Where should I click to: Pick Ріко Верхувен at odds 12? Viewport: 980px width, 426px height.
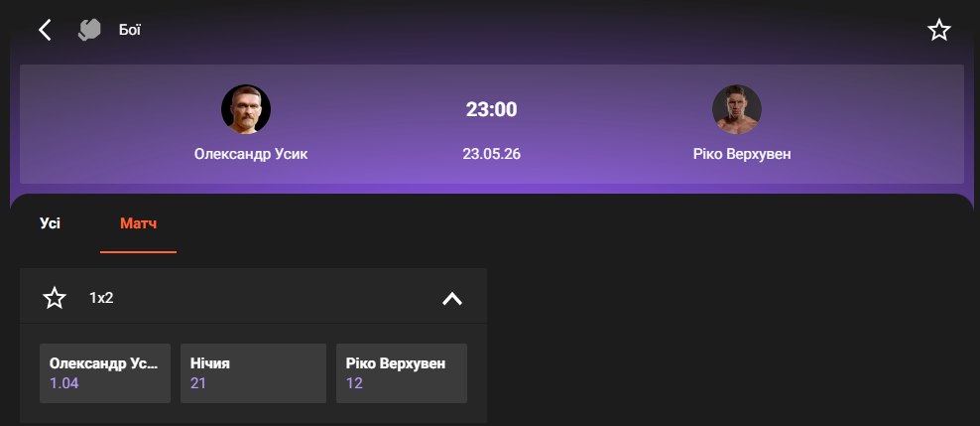[x=401, y=372]
